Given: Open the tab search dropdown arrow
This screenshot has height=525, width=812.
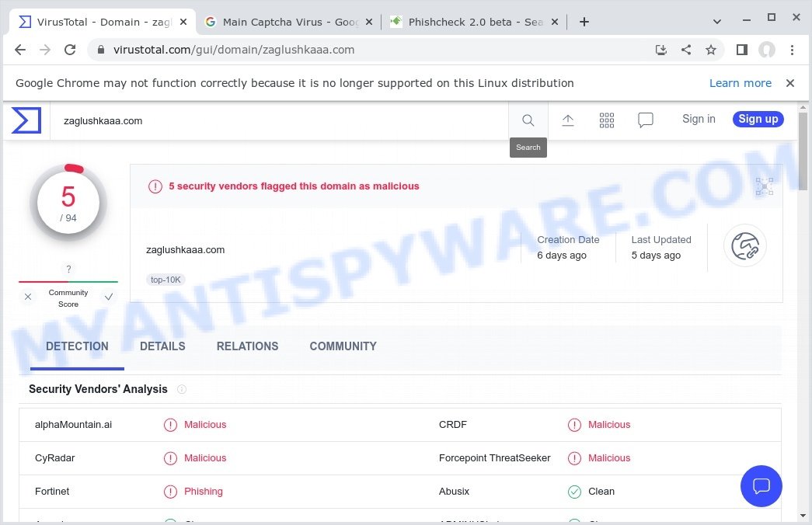Looking at the screenshot, I should [x=716, y=22].
